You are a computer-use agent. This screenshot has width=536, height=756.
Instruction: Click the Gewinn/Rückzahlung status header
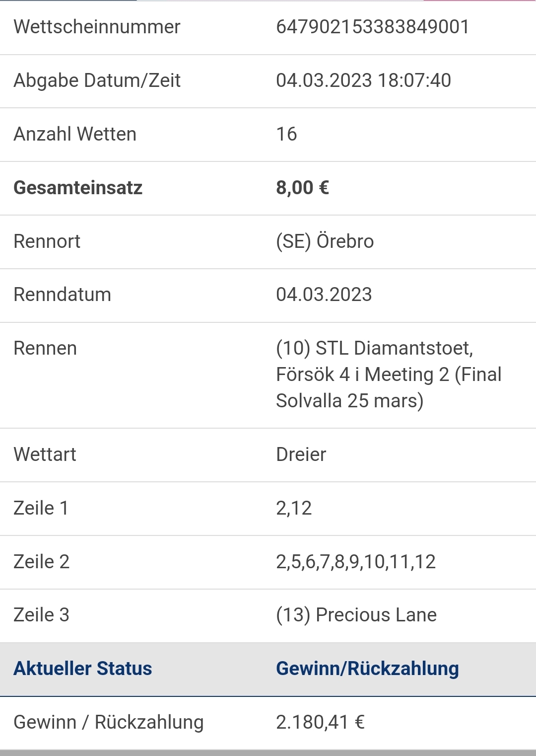pos(367,669)
